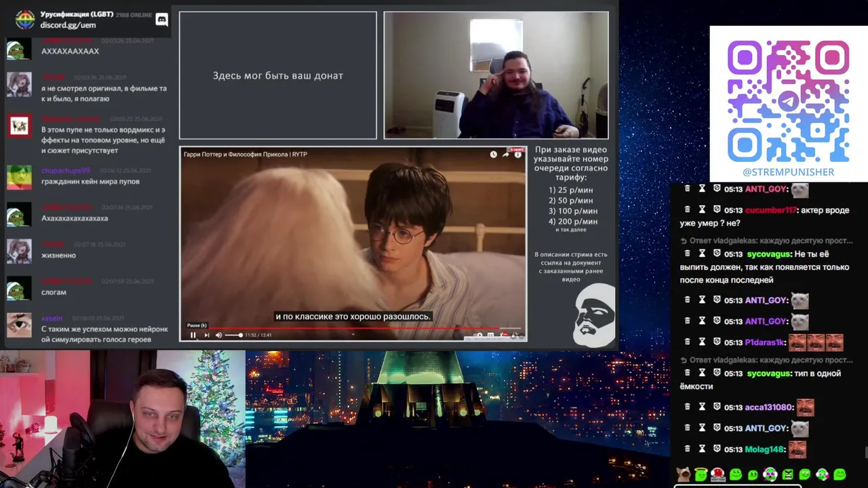Click the streamer webcam at the bottom
868x488 pixels.
coord(122,419)
